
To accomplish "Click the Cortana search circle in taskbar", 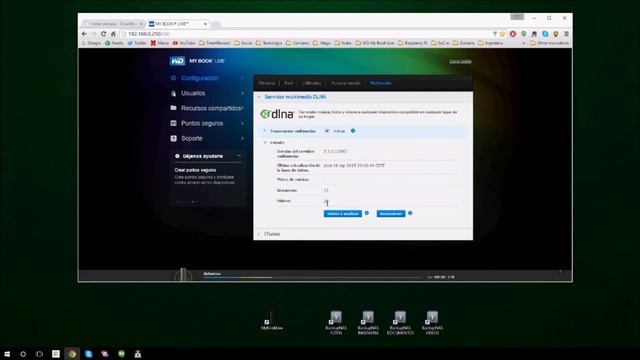I will [x=23, y=354].
